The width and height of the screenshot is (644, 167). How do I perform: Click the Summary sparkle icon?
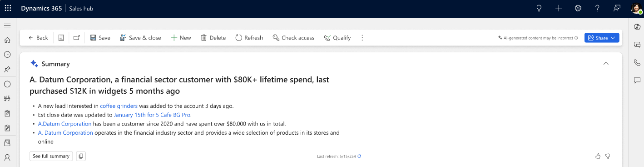click(x=34, y=64)
